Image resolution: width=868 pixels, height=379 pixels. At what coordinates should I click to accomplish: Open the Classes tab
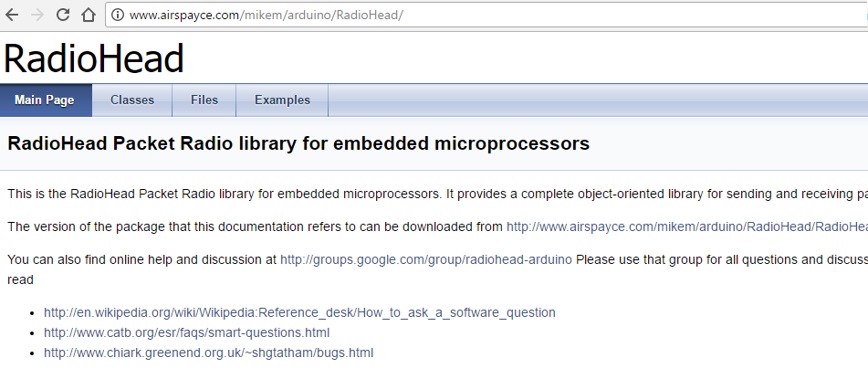pos(132,100)
